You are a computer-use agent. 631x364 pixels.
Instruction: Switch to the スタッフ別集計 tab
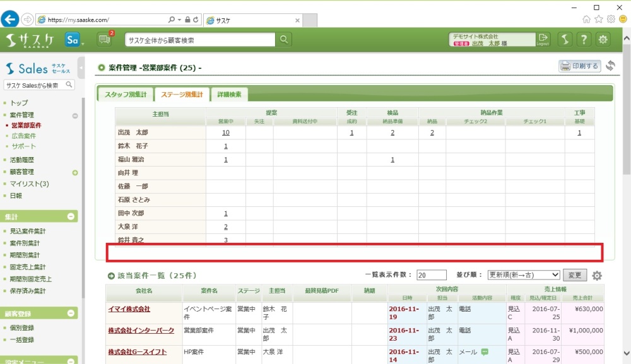[x=125, y=95]
